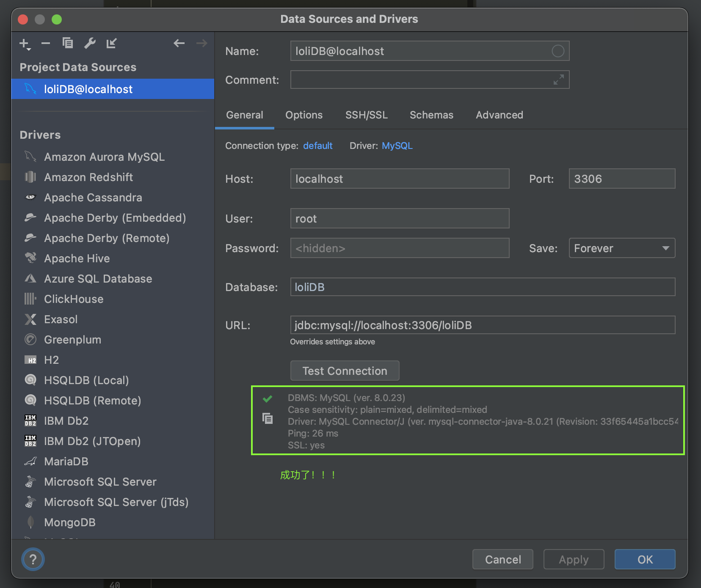Select ClickHouse driver
This screenshot has height=588, width=701.
113,299
